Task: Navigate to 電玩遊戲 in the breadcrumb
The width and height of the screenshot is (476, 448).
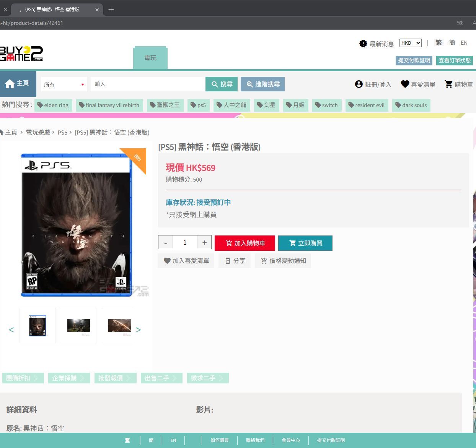Action: click(37, 132)
